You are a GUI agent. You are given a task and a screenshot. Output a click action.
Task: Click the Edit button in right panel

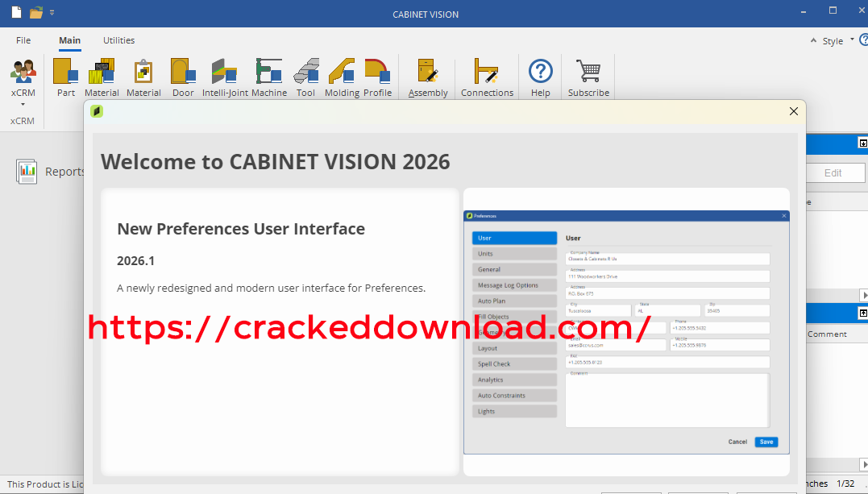pyautogui.click(x=833, y=172)
